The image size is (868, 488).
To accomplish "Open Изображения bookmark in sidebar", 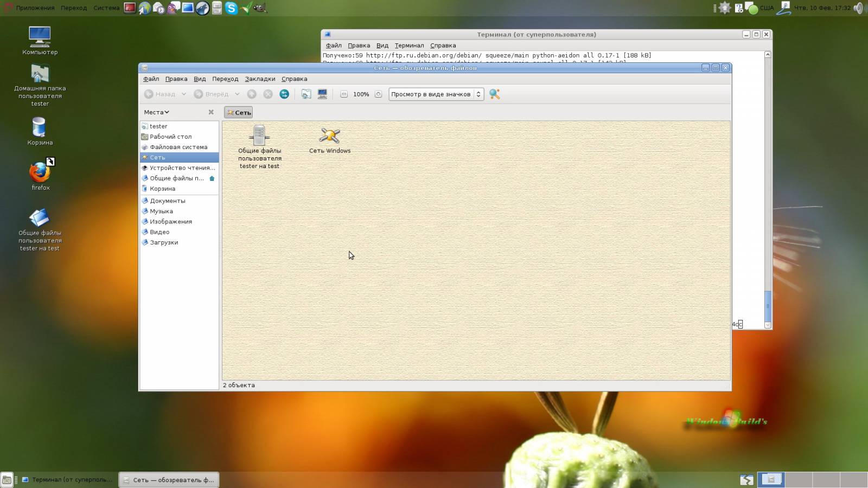I will point(180,222).
